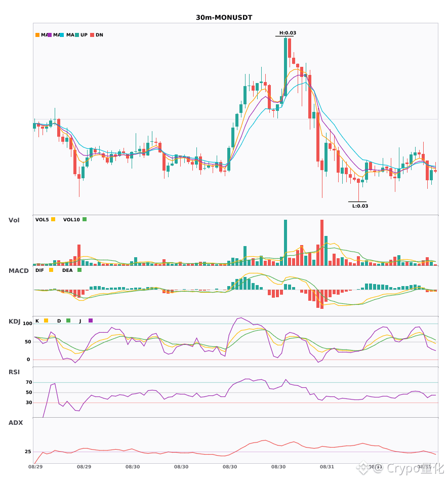Click the green D legend swatch
This screenshot has width=448, height=481.
point(68,320)
